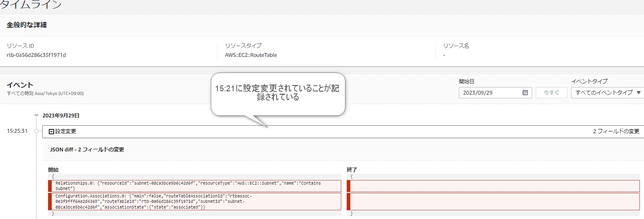Select the 15:25:31 timeline marker circle
This screenshot has width=644, height=219.
coord(36,131)
